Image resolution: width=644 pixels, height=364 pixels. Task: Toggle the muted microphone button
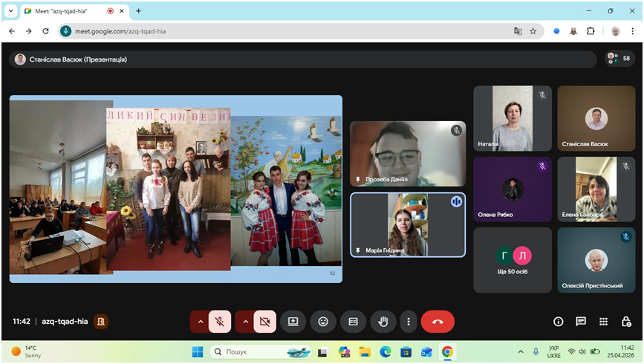point(220,322)
